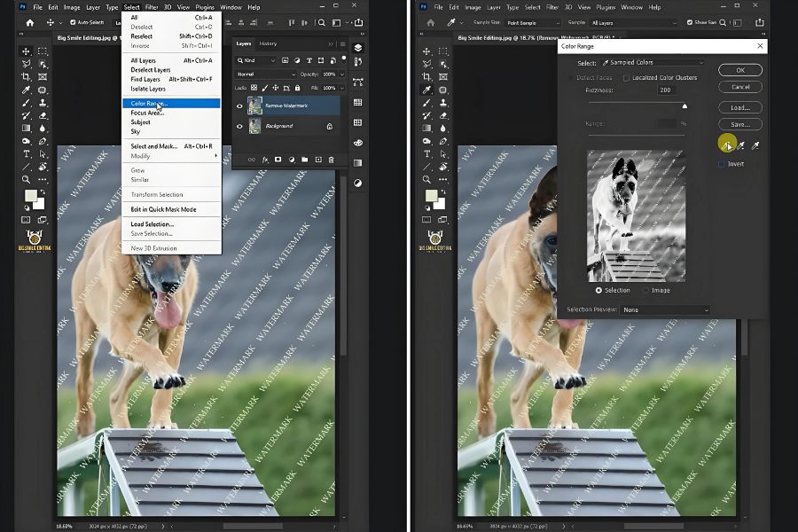Click Cancel in the Color Range dialog

[x=740, y=87]
